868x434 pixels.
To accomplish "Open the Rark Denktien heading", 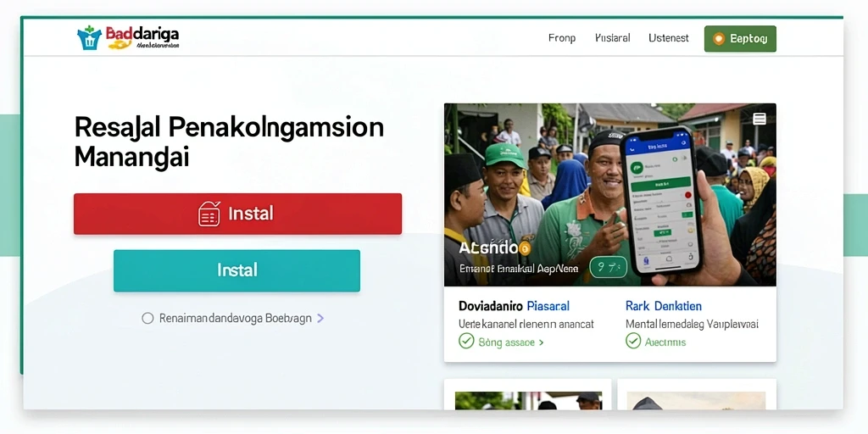I will pyautogui.click(x=663, y=306).
